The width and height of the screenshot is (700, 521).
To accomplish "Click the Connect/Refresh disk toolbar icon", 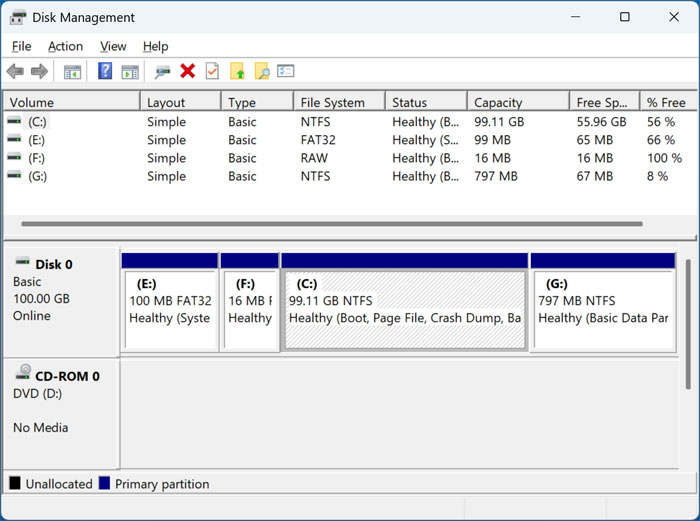I will (162, 71).
